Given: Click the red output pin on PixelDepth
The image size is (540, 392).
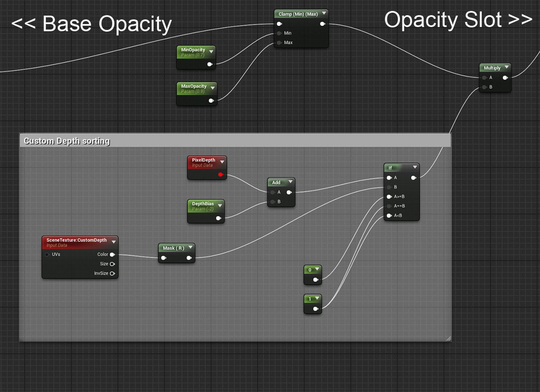Looking at the screenshot, I should (x=220, y=173).
